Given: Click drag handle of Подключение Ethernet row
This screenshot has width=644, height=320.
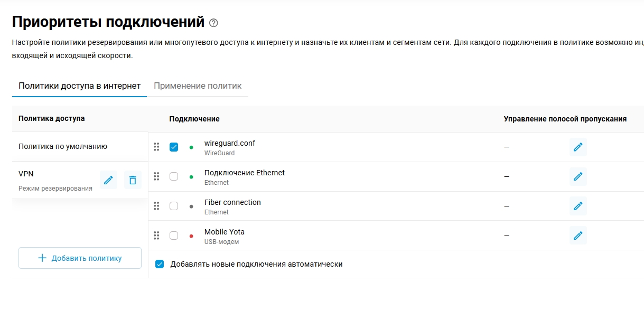Looking at the screenshot, I should coord(156,176).
